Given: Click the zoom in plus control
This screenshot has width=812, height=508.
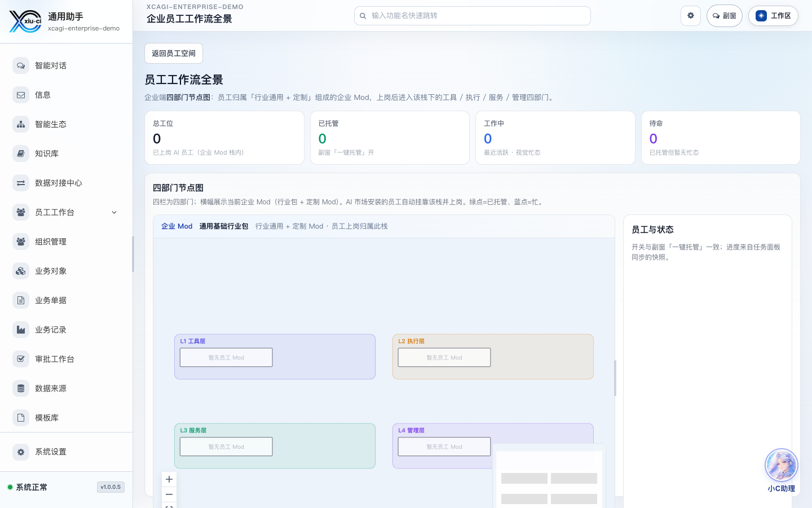Looking at the screenshot, I should [x=169, y=479].
